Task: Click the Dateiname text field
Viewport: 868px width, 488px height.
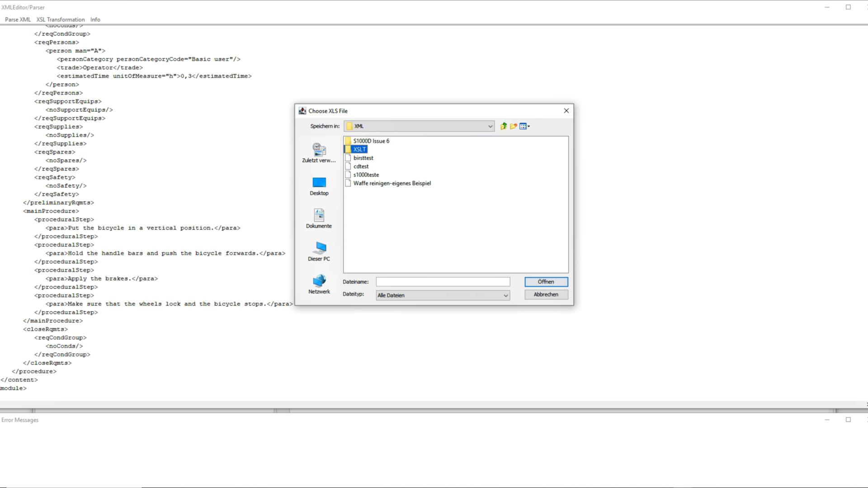Action: tap(443, 282)
